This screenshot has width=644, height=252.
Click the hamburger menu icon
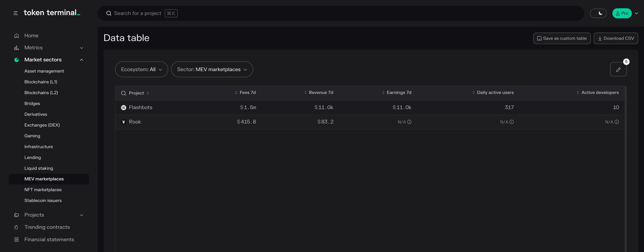coord(15,13)
